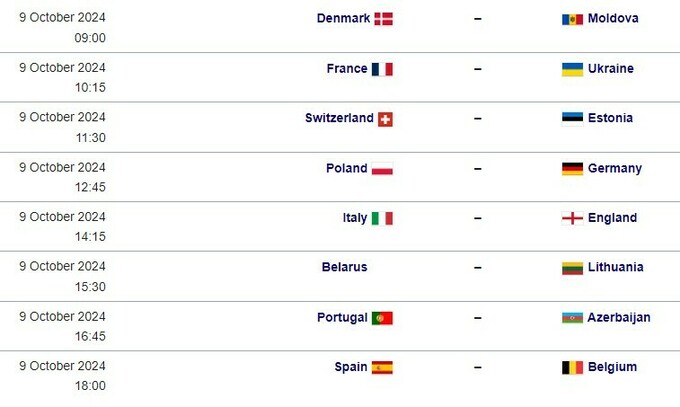This screenshot has height=407, width=680.
Task: Click the 18:00 match date cell
Action: point(62,376)
